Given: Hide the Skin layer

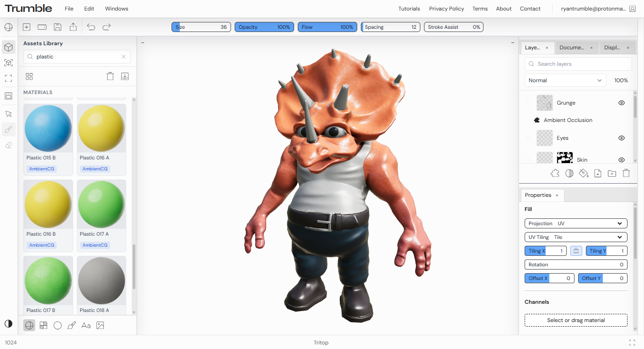Looking at the screenshot, I should click(621, 159).
